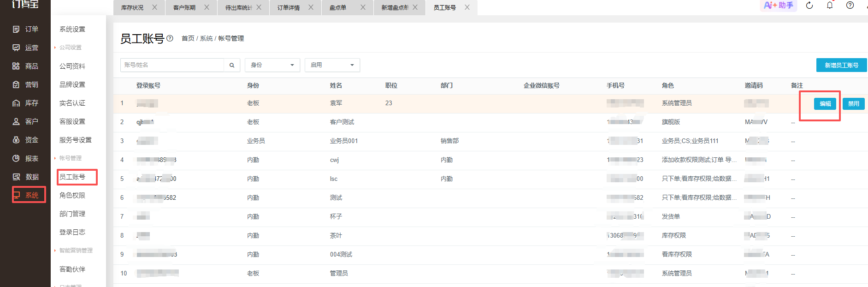Open 实名认证 in the submenu
Image resolution: width=868 pixels, height=287 pixels.
point(72,103)
